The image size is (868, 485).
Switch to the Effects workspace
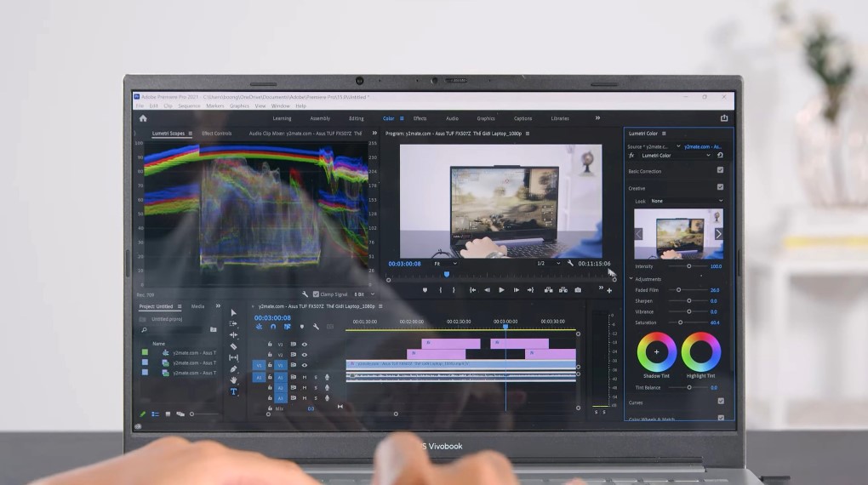pos(420,118)
